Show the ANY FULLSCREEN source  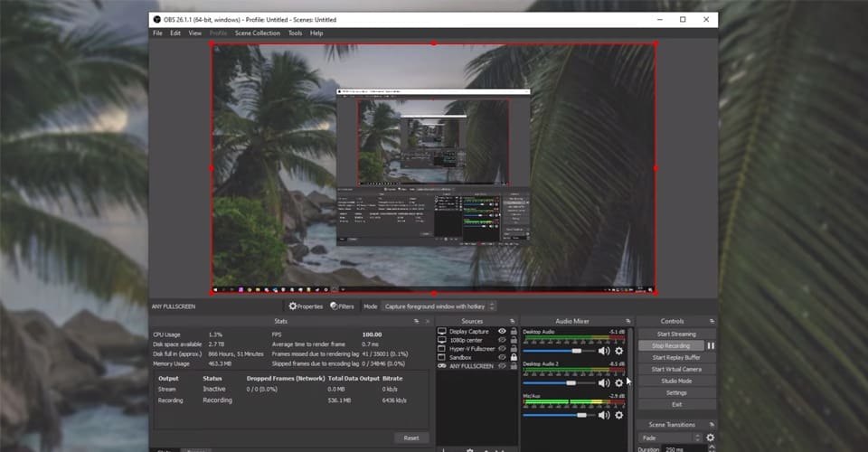click(x=502, y=366)
